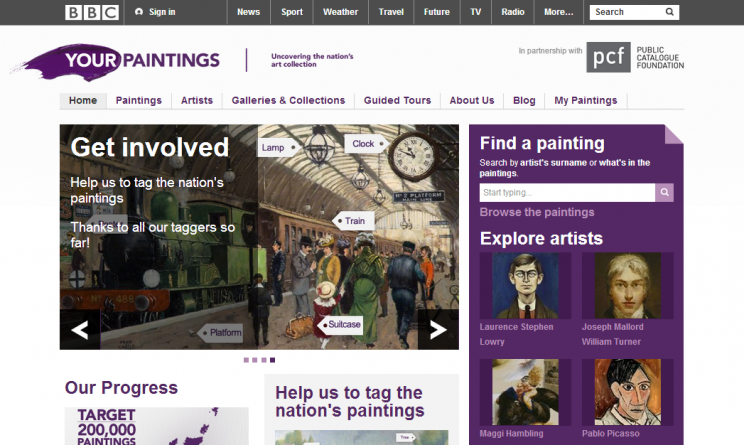The image size is (744, 445).
Task: Click the BBC search magnifier icon
Action: 670,12
